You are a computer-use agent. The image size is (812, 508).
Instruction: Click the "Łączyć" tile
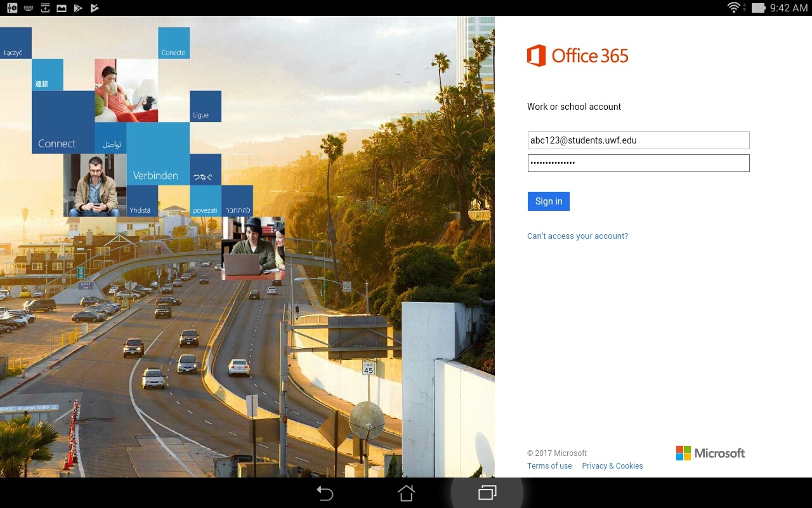click(16, 43)
